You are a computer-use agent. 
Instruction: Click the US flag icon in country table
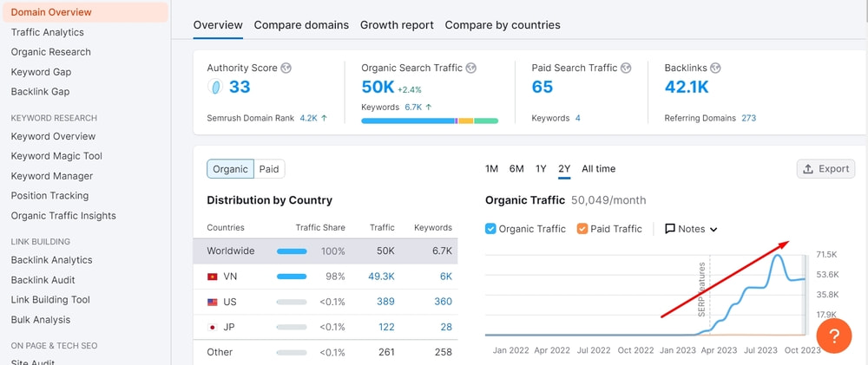point(212,302)
